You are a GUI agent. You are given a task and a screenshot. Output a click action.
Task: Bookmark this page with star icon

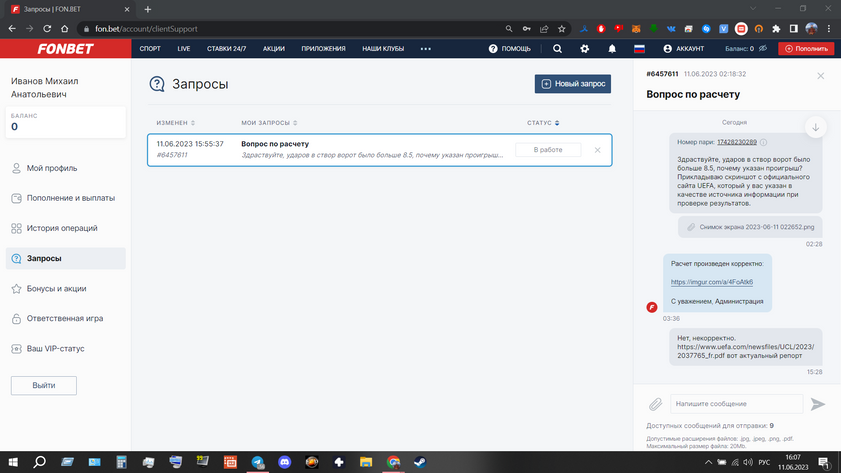[562, 29]
